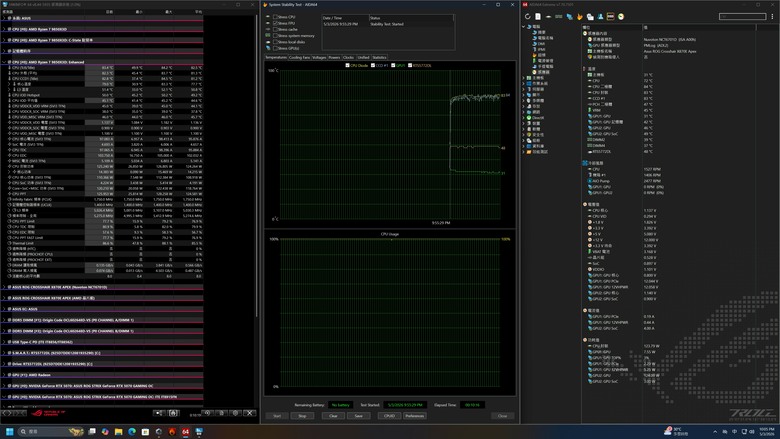Viewport: 780px width, 439px height.
Task: Click the CPUID button in Stability Test
Action: 390,416
